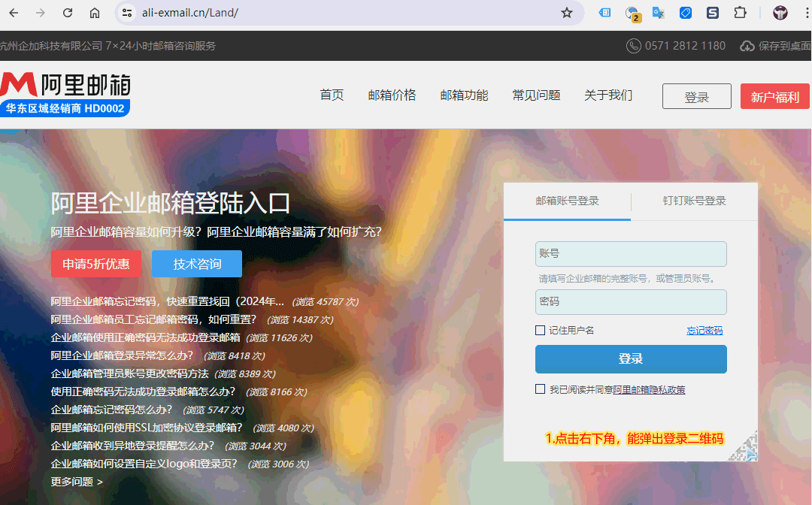Open article 阿里企业邮箱员工忘记邮箱密码，如何重置？
This screenshot has width=812, height=505.
(154, 320)
